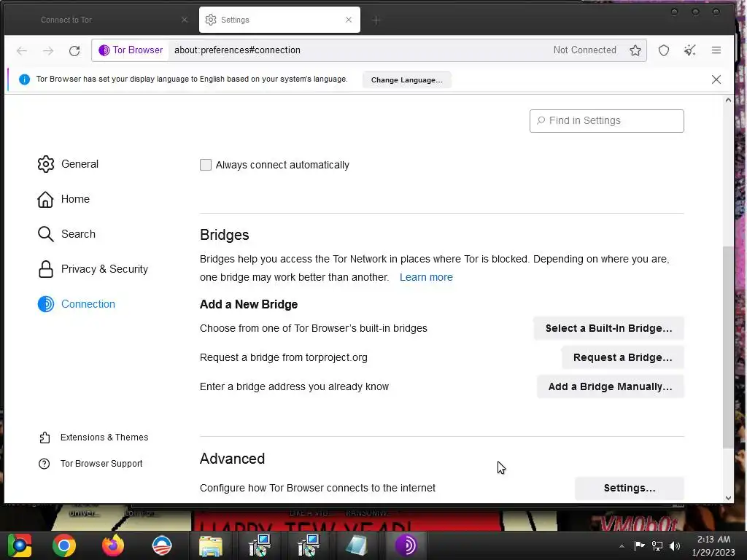Click the Tor Browser onion identity icon
747x560 pixels.
pos(104,50)
